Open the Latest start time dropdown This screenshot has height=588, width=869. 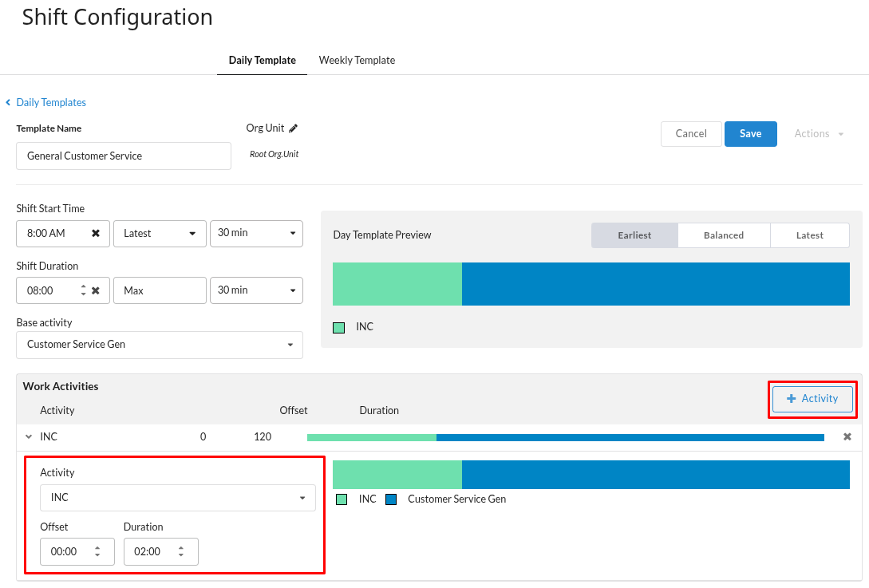pyautogui.click(x=160, y=234)
